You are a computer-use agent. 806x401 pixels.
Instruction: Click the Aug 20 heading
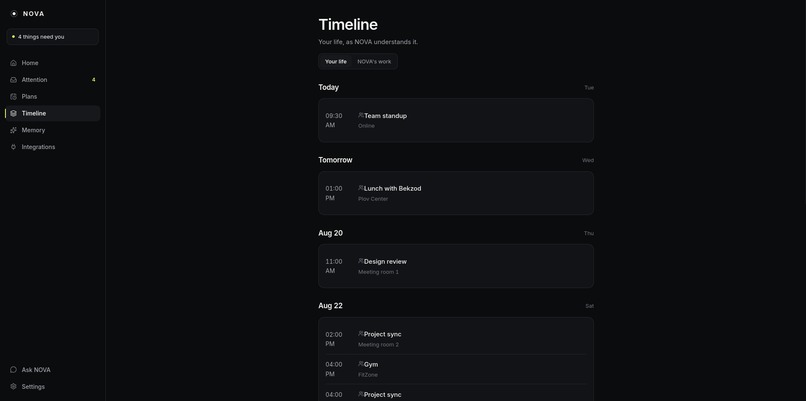click(331, 233)
